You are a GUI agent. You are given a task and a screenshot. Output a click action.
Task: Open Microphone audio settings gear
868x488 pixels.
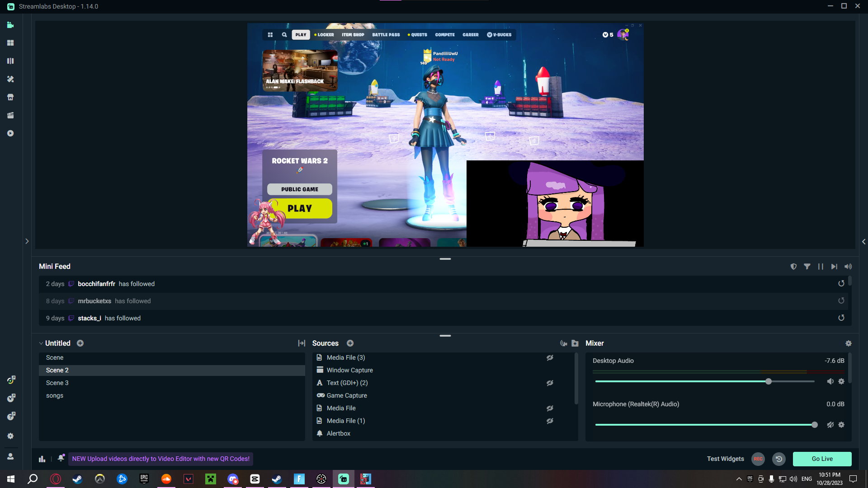841,425
